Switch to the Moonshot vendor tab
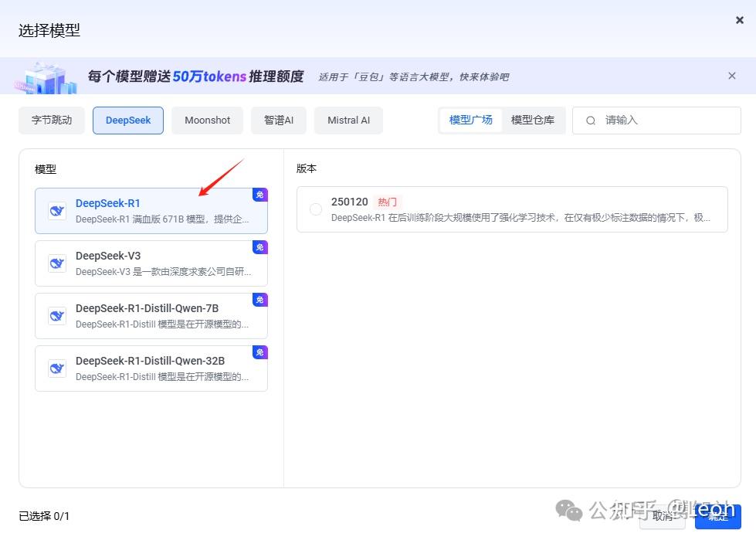 point(207,120)
